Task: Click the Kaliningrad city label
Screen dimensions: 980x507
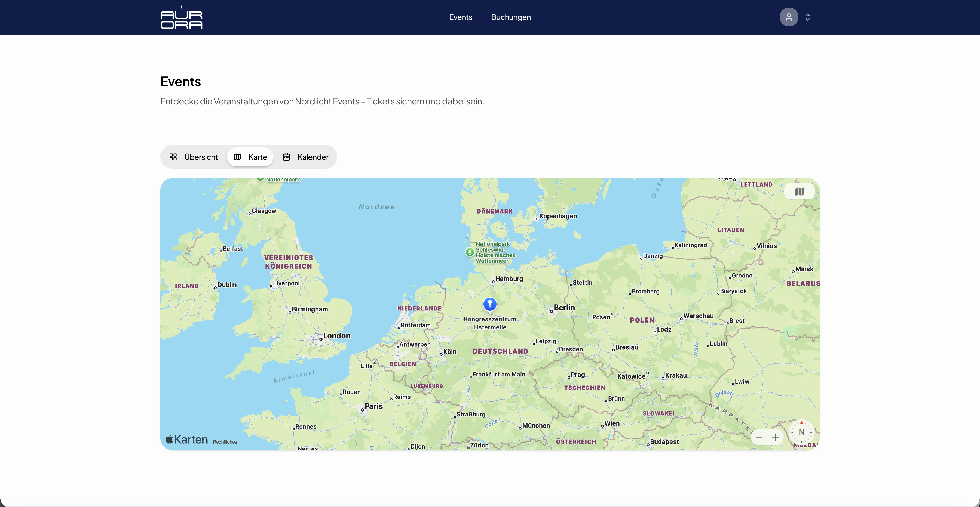Action: point(690,245)
